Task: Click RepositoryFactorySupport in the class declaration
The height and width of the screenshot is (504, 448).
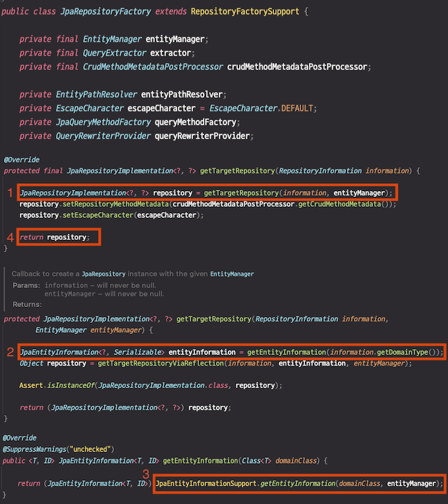Action: pyautogui.click(x=245, y=12)
